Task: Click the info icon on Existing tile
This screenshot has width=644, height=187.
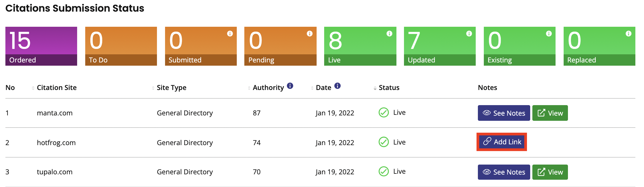Action: [549, 34]
